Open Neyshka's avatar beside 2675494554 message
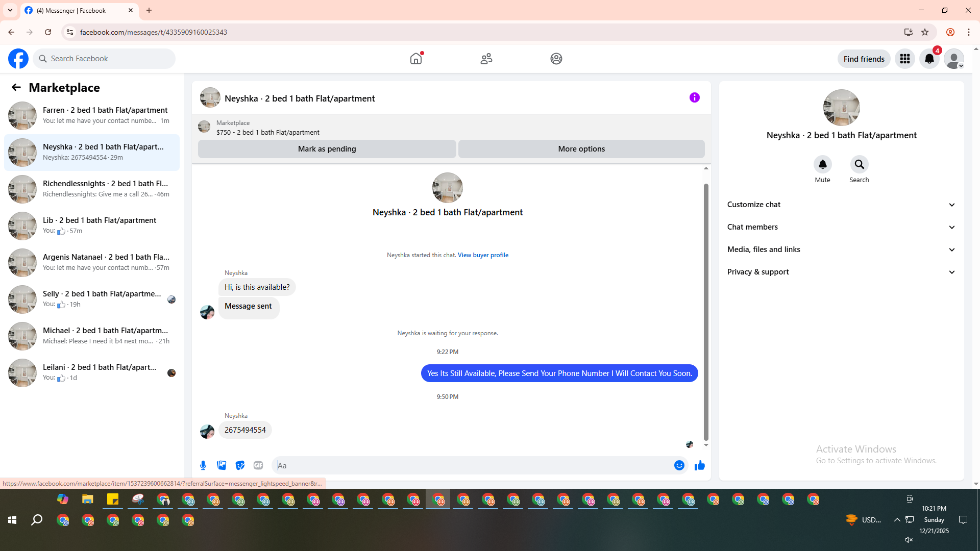 click(207, 432)
